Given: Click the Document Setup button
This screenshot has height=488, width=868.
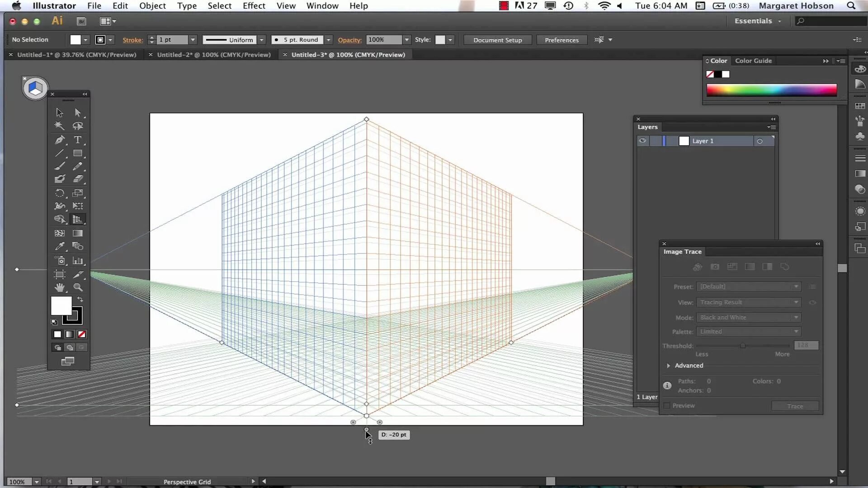Looking at the screenshot, I should [x=497, y=40].
